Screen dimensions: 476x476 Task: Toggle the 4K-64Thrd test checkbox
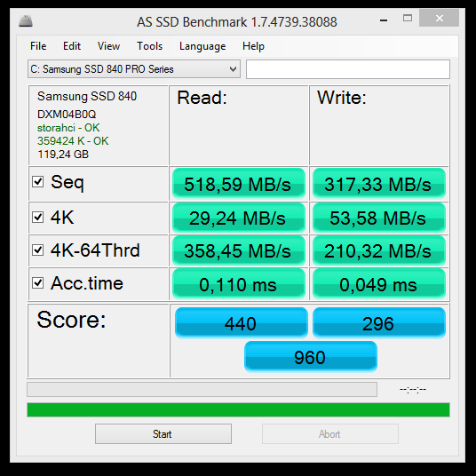38,250
